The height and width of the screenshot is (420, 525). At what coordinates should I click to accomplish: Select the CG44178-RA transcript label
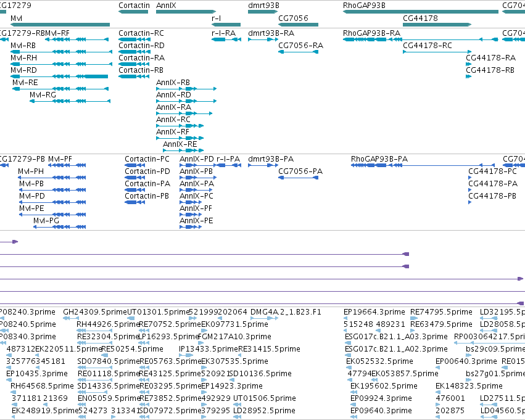[x=490, y=57]
